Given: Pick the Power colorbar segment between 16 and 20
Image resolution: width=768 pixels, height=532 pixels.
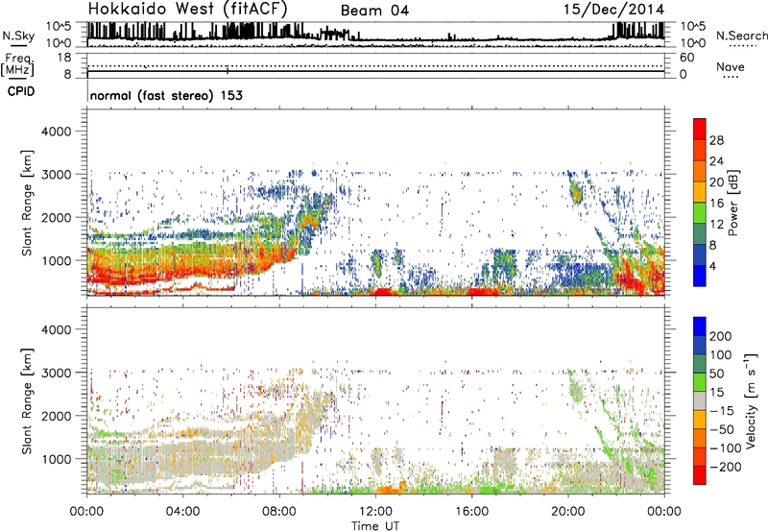Looking at the screenshot, I should (x=700, y=192).
